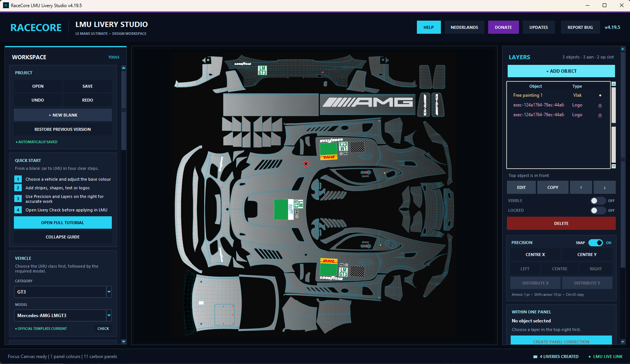Screen dimensions: 630x364
Task: Open the HELP menu item
Action: pyautogui.click(x=429, y=27)
